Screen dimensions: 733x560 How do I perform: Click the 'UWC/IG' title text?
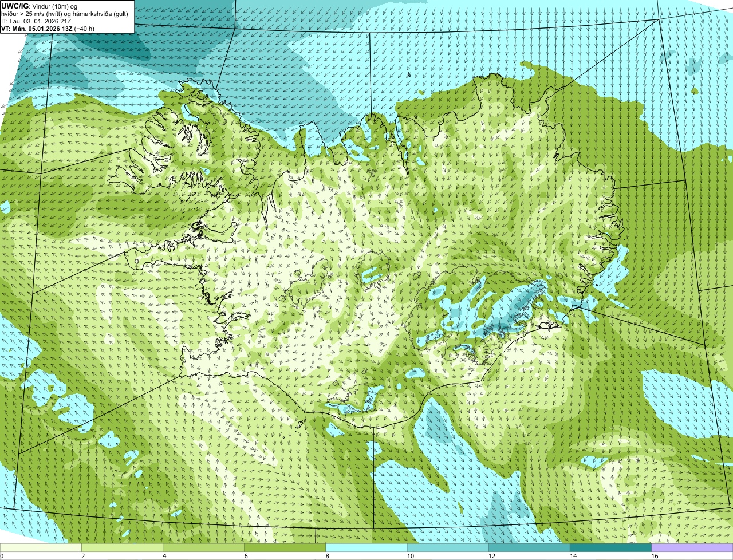[x=15, y=6]
